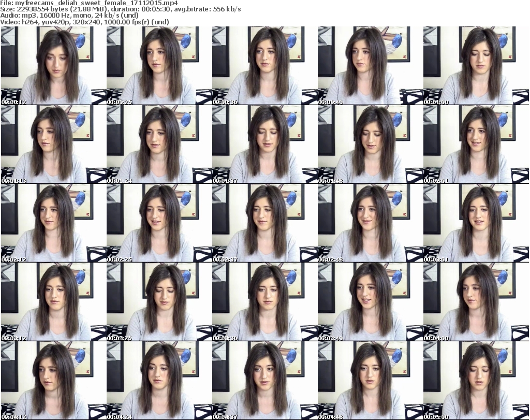Image resolution: width=530 pixels, height=420 pixels.
Task: Open the thumbnail stamped 00:02:37
Action: click(x=264, y=223)
